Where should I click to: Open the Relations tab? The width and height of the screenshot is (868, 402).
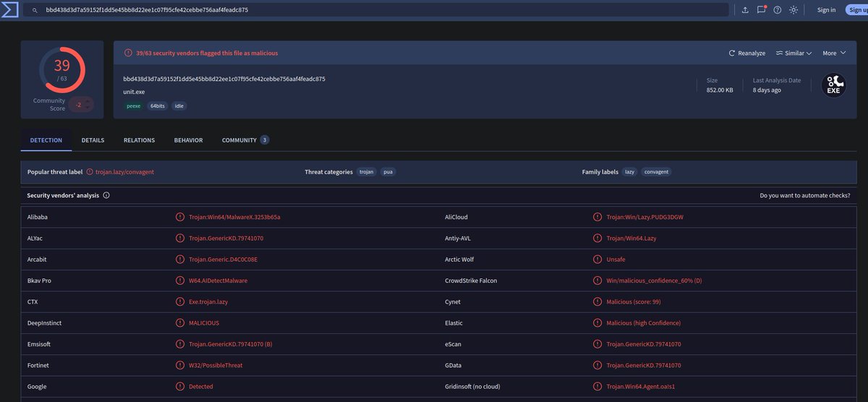pos(139,140)
